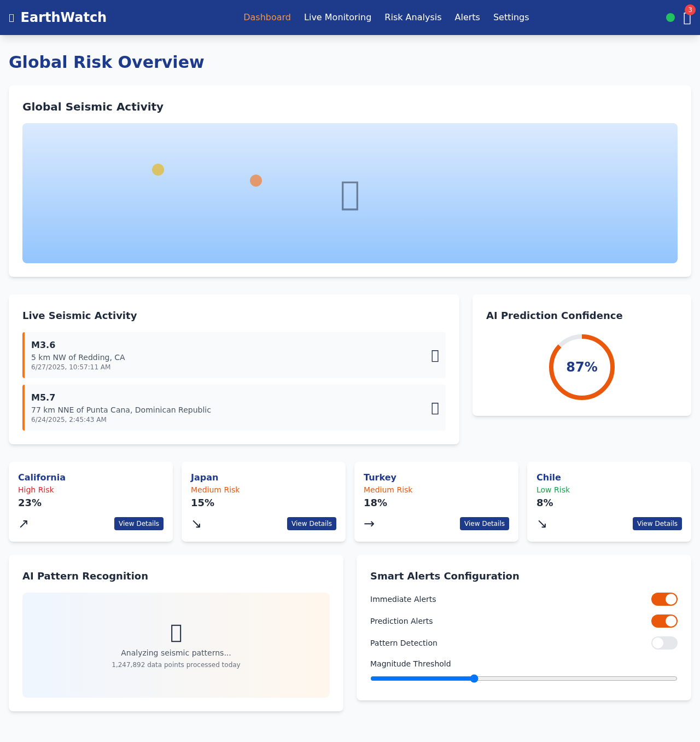Adjust the Magnitude Threshold slider

[x=473, y=679]
